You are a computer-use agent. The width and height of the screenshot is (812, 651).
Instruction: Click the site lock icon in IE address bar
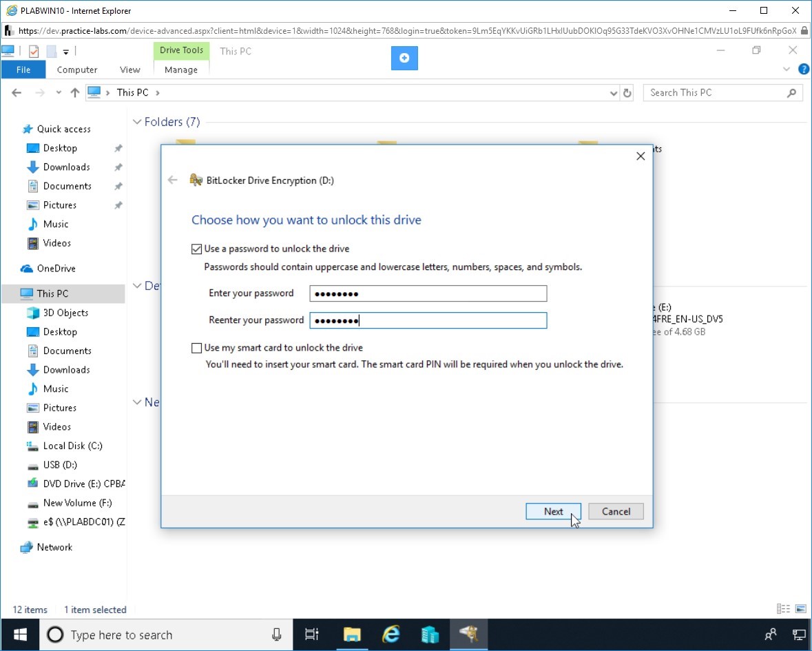point(804,30)
